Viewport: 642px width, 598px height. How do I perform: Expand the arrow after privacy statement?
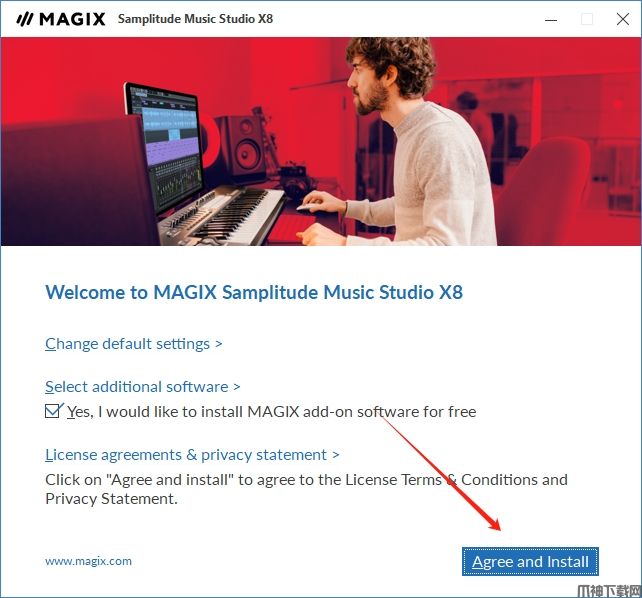[336, 455]
